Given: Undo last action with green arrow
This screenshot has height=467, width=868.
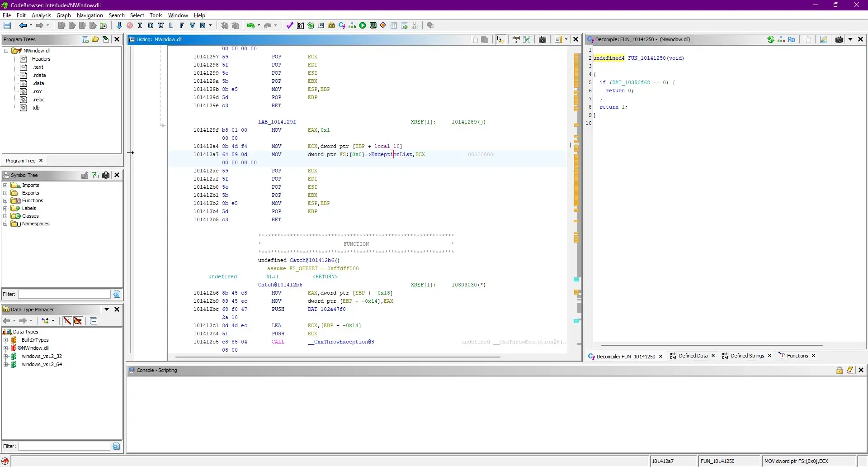Looking at the screenshot, I should (x=250, y=25).
